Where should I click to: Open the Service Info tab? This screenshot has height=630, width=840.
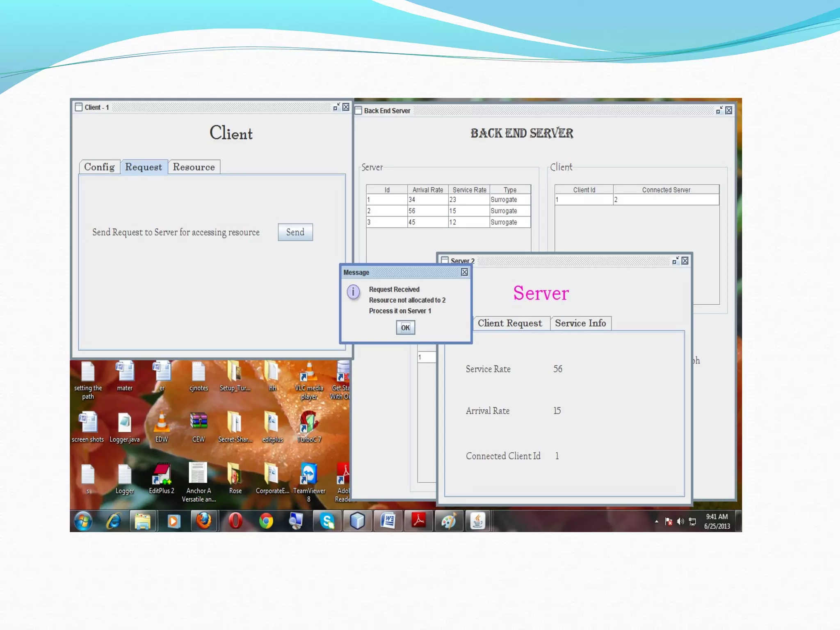tap(580, 323)
